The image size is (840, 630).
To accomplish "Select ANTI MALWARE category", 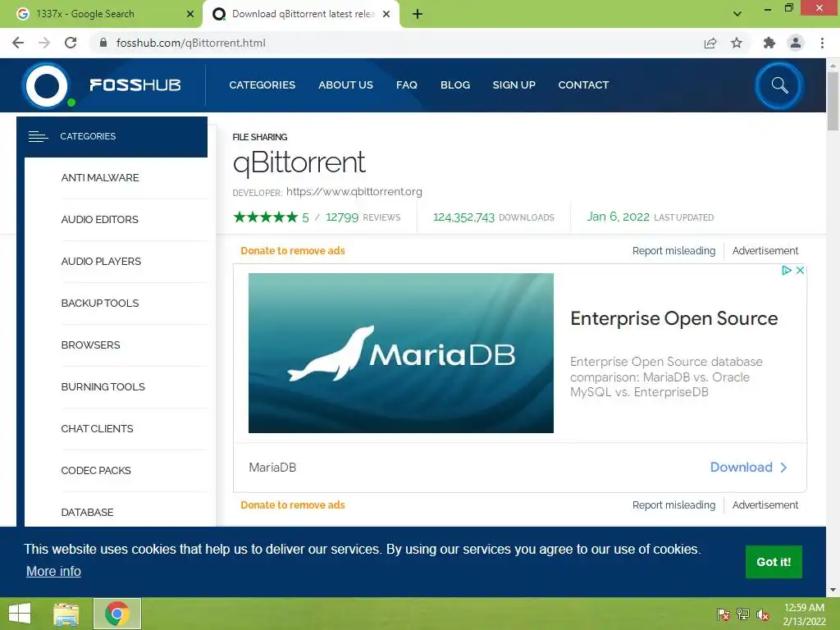I will point(99,178).
